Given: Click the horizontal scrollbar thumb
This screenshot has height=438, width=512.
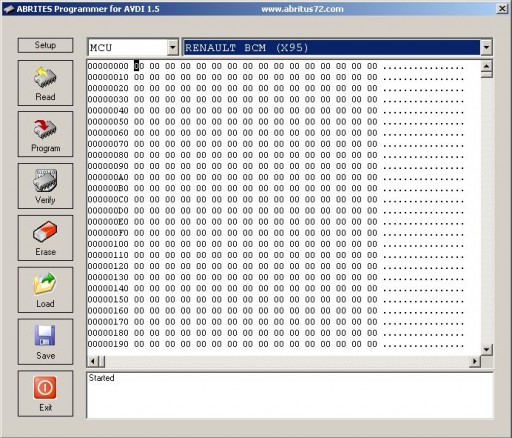Looking at the screenshot, I should (x=101, y=361).
